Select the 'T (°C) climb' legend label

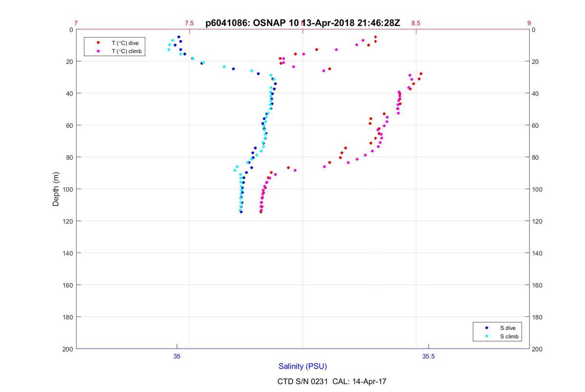[x=127, y=51]
